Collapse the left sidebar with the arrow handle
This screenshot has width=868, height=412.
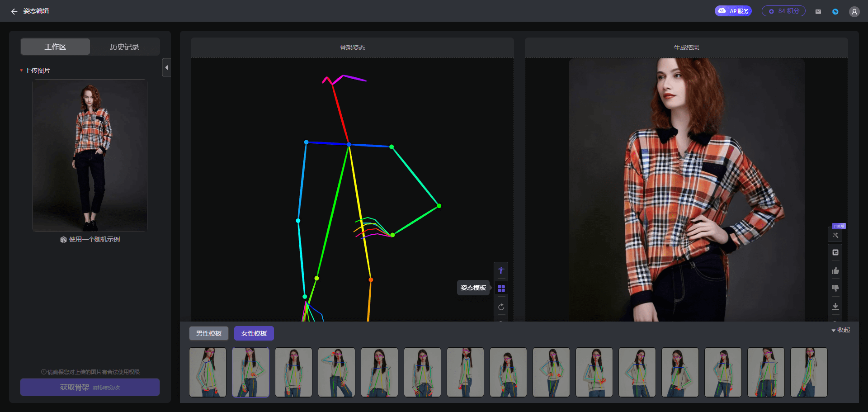point(166,67)
